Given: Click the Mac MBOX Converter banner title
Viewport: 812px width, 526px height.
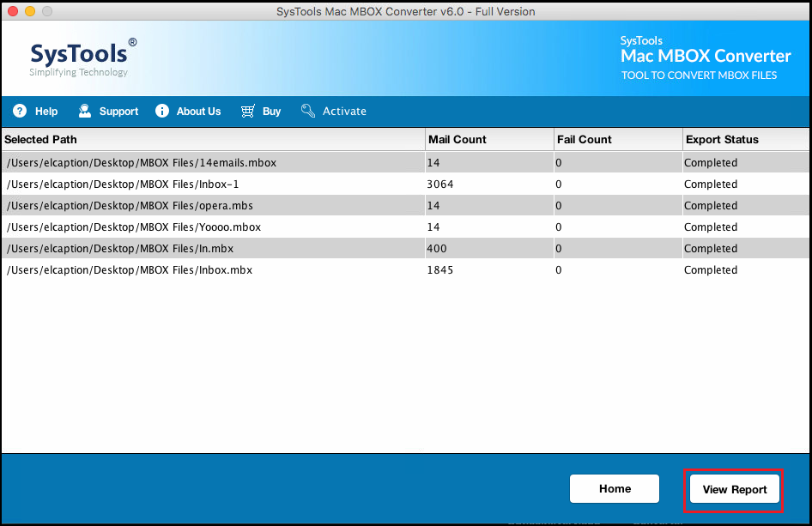Looking at the screenshot, I should coord(706,56).
